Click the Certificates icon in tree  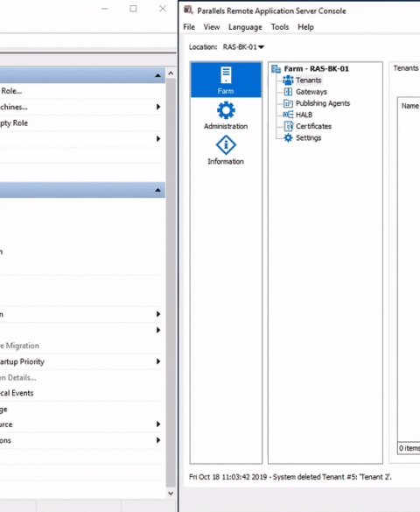click(x=289, y=126)
